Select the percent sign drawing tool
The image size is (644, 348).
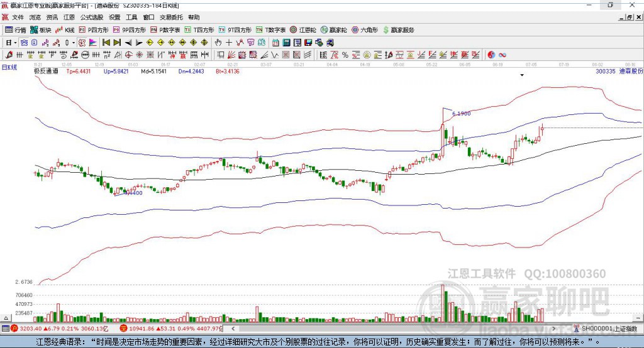point(345,55)
